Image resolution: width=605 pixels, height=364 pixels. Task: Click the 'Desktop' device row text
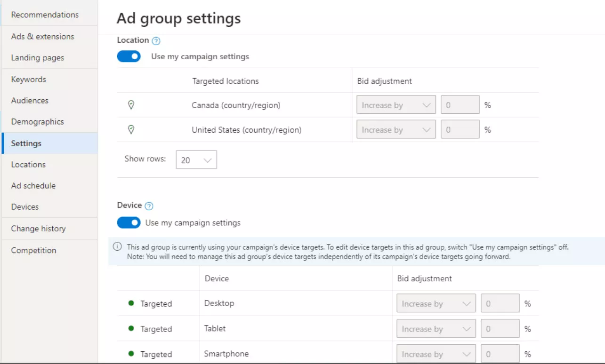pos(219,303)
